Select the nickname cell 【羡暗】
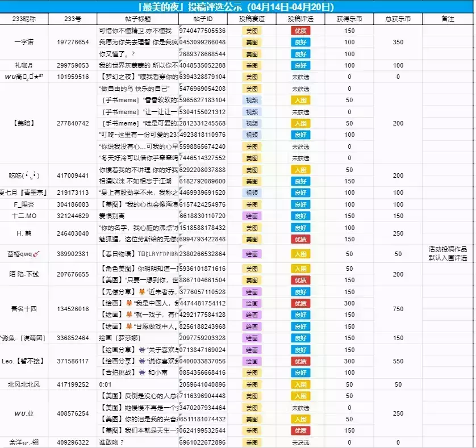Viewport: 476px width, 448px height. pyautogui.click(x=24, y=123)
